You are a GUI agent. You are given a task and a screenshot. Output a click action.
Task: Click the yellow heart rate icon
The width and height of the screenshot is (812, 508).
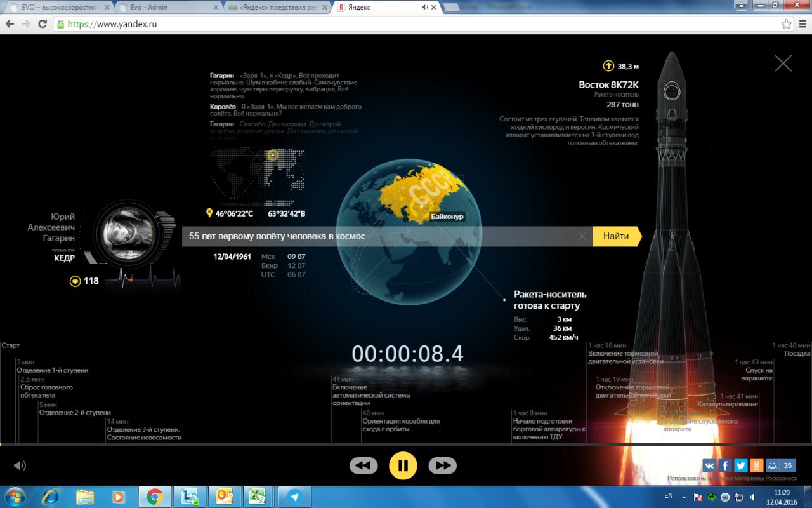coord(75,281)
